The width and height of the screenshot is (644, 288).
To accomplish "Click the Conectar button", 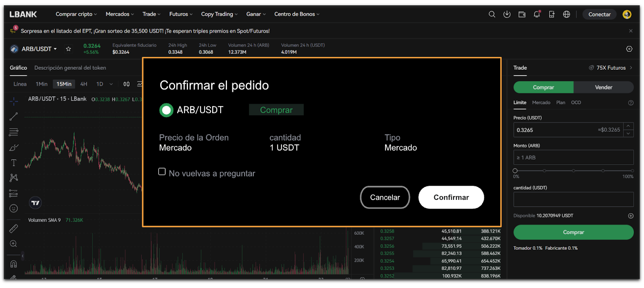I will tap(599, 15).
